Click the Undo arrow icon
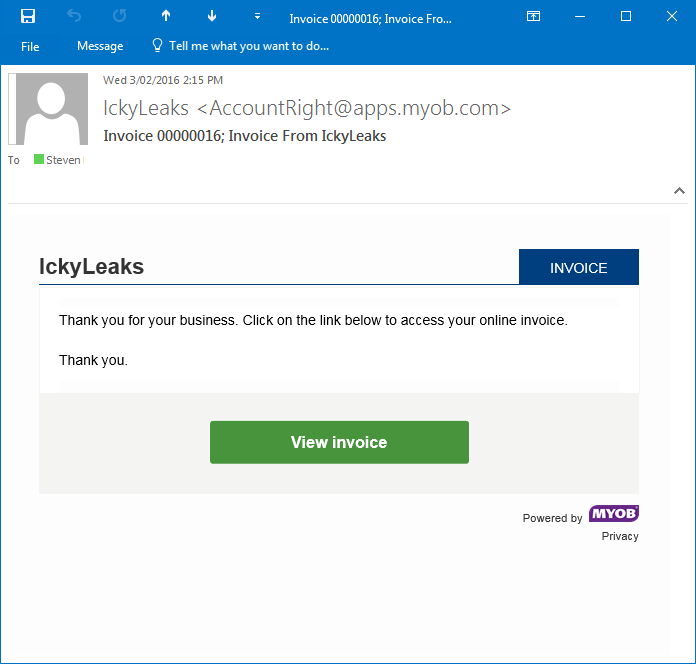696x664 pixels. [74, 16]
